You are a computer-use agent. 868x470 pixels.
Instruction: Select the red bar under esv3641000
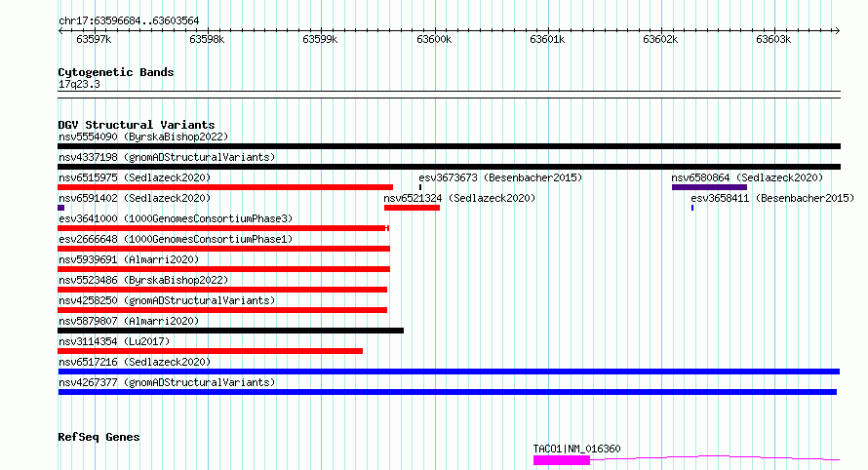click(x=223, y=228)
